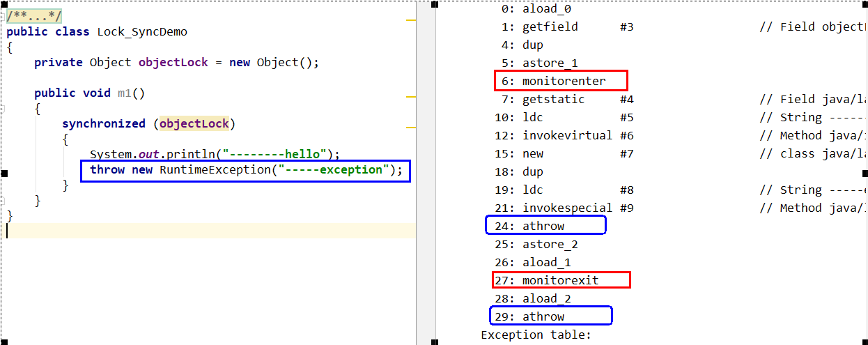Click the Lock_SyncDemo class name
The height and width of the screenshot is (345, 868).
click(x=142, y=31)
